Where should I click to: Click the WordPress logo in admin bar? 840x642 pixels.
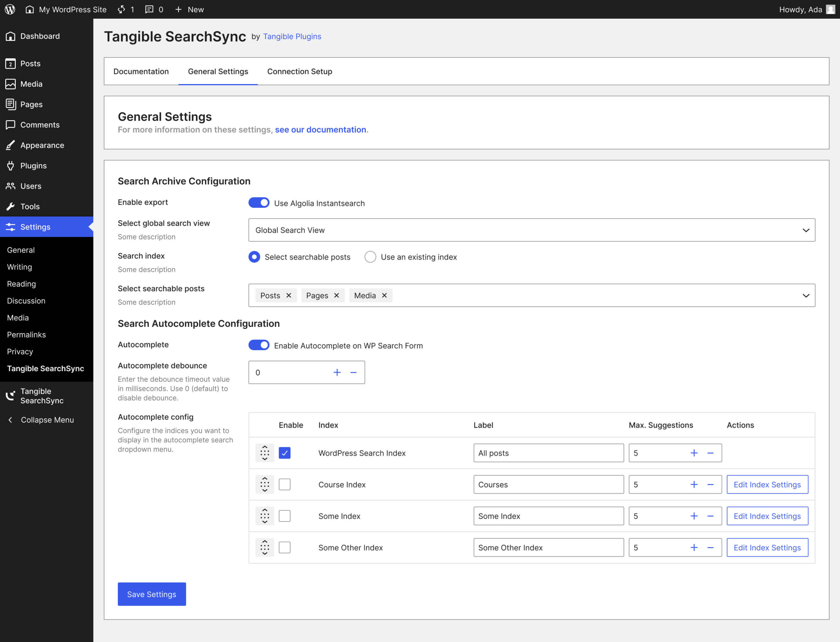[10, 9]
